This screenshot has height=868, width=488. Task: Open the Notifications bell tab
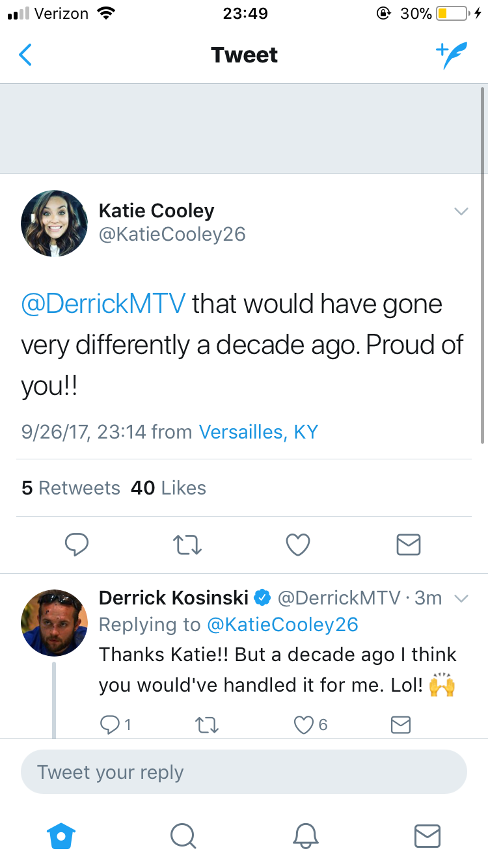(305, 835)
